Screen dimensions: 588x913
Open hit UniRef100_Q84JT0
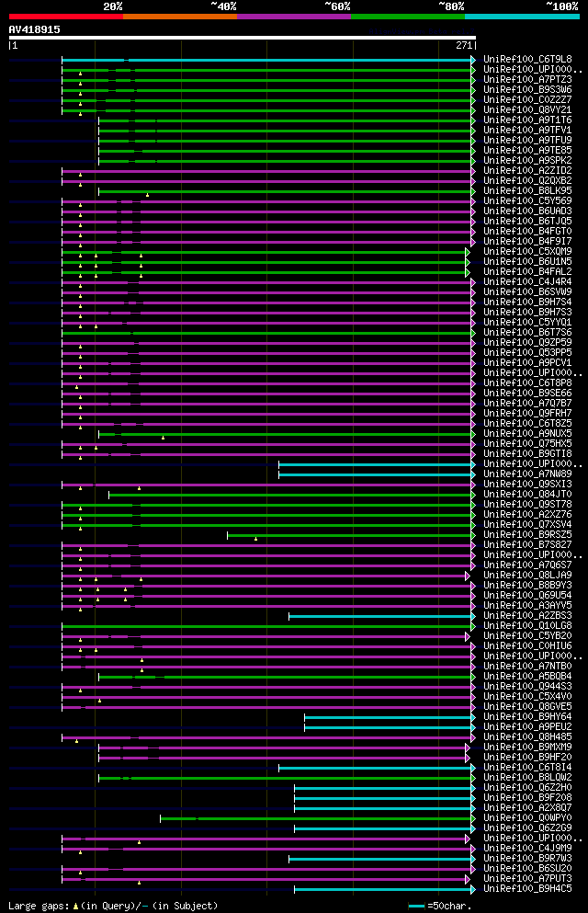pos(527,495)
